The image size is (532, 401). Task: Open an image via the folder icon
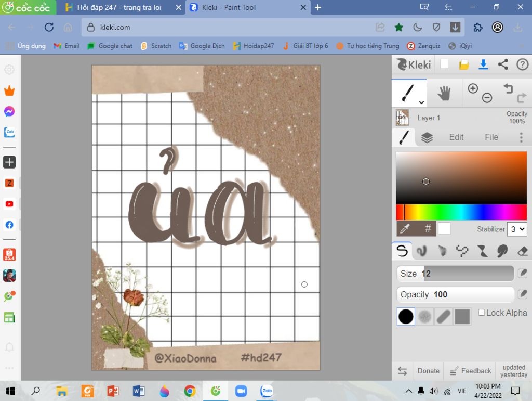[464, 64]
